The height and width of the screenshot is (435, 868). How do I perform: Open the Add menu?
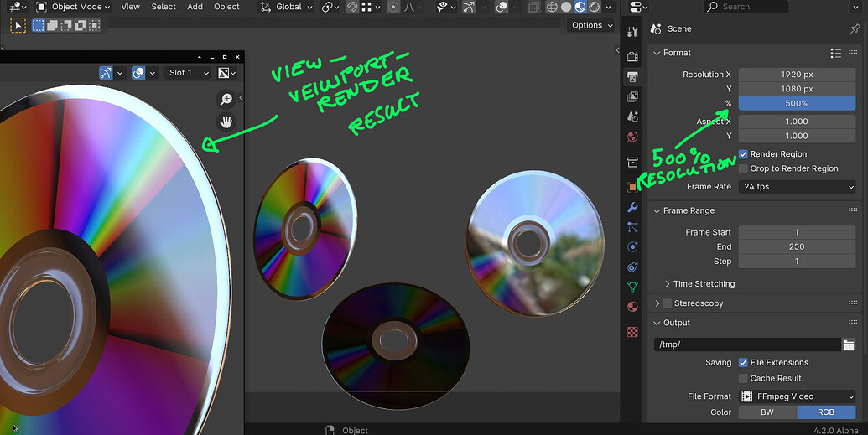(195, 7)
